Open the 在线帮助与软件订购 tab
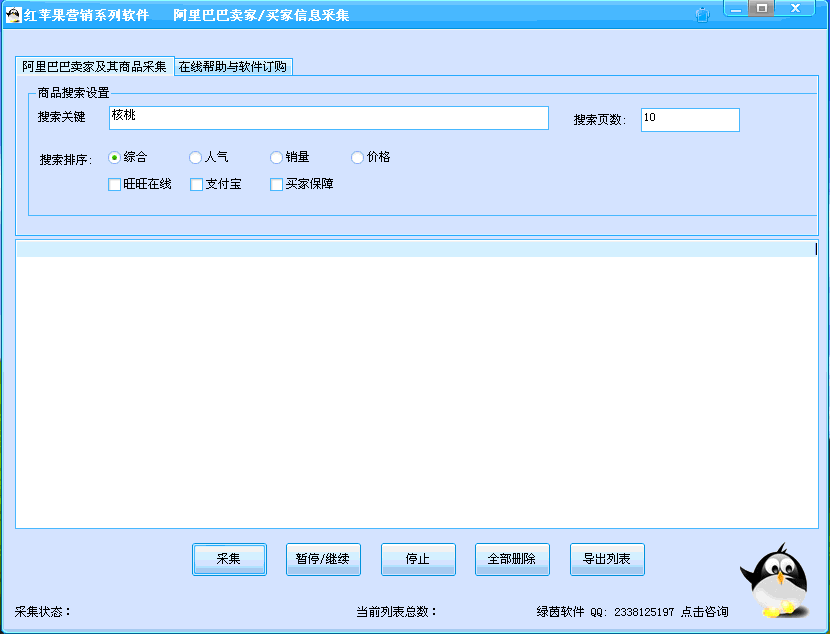Viewport: 830px width, 634px height. pyautogui.click(x=233, y=67)
